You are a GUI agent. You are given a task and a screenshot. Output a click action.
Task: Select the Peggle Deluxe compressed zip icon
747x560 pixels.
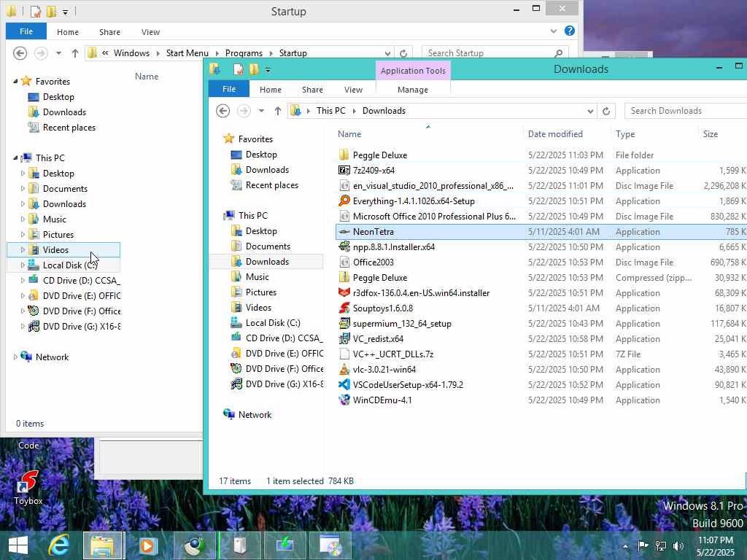click(344, 277)
